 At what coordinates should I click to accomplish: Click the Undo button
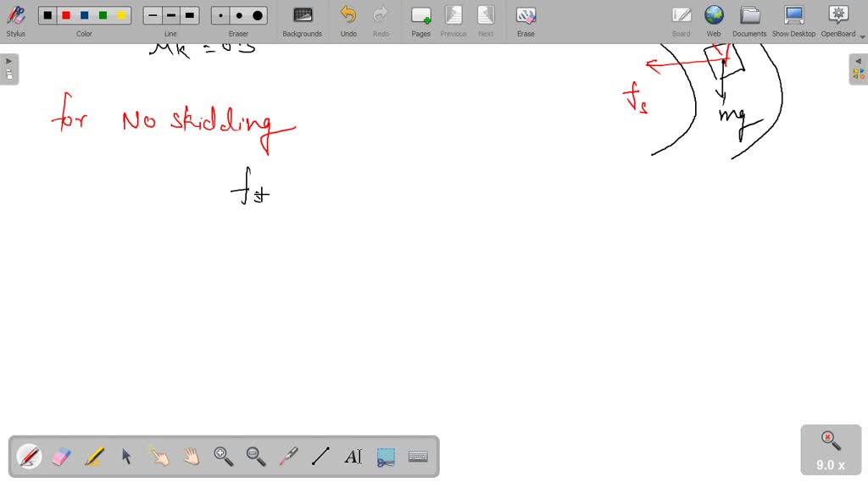348,20
